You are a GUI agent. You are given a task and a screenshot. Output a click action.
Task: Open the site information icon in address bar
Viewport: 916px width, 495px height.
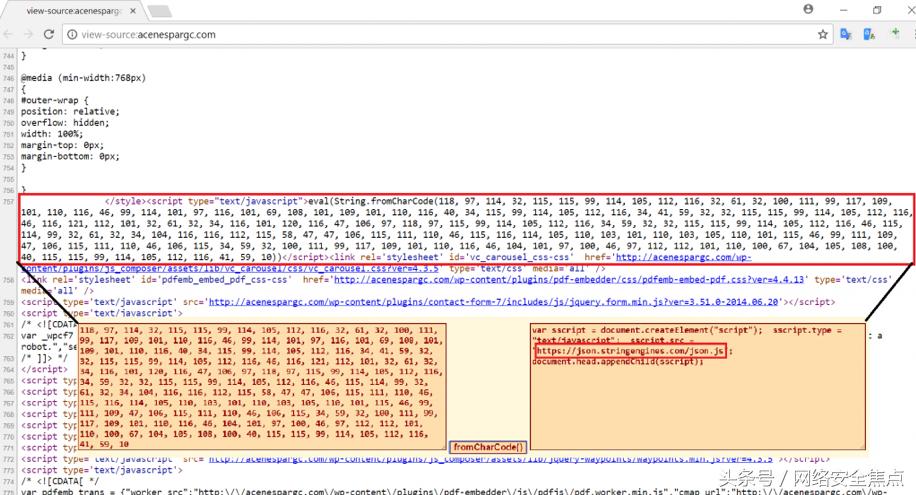pyautogui.click(x=72, y=34)
